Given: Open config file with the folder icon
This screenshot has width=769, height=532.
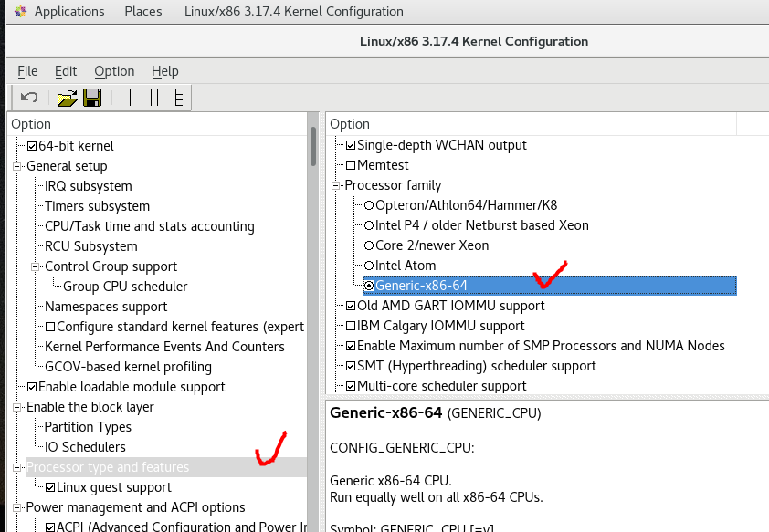Looking at the screenshot, I should (x=68, y=98).
